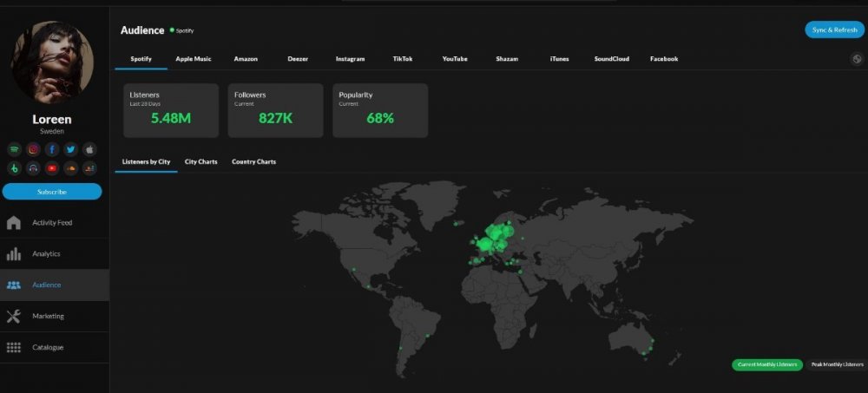Open the SoundCloud icon in sidebar

click(71, 168)
